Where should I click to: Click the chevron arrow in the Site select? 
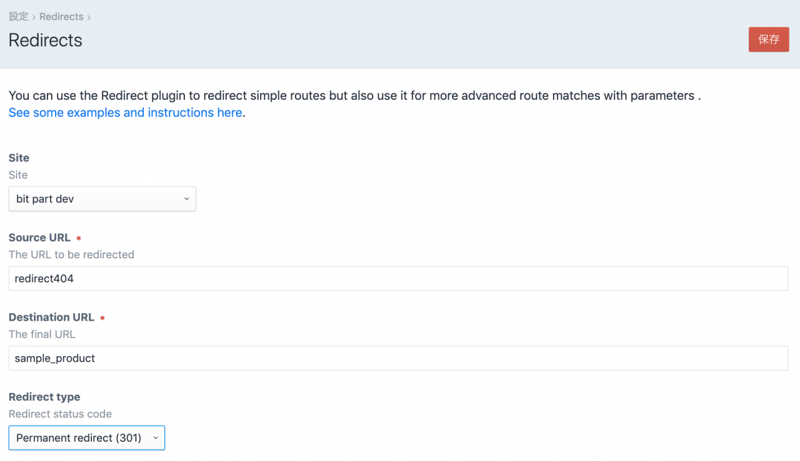pyautogui.click(x=186, y=199)
